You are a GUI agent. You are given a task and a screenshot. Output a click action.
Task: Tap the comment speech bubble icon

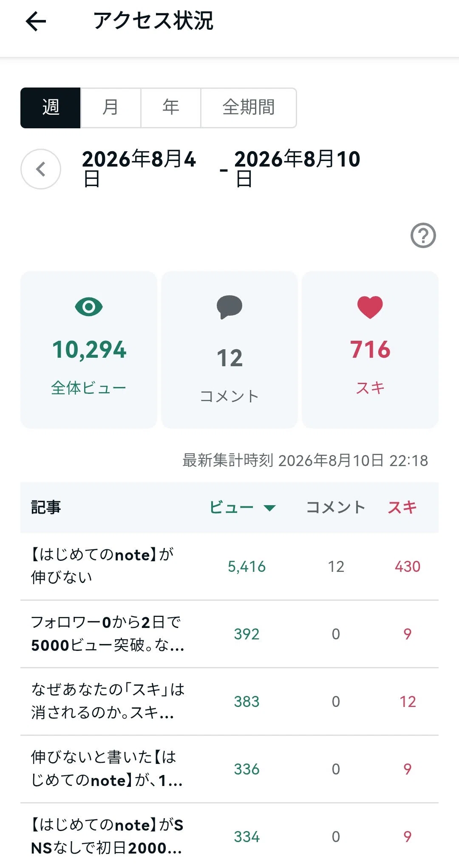point(229,307)
